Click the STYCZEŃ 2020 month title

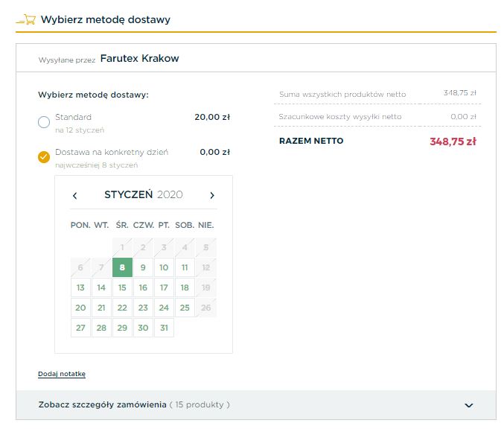(144, 195)
